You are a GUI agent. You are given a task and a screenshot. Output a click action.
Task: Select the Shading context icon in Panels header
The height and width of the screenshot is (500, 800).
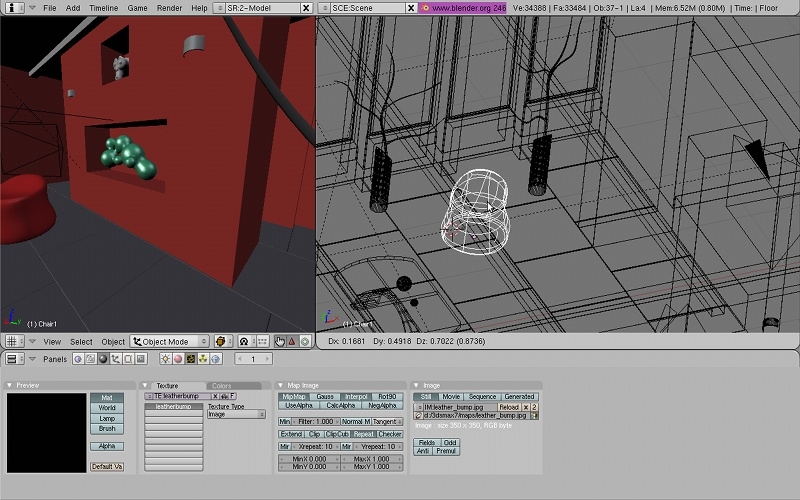(x=103, y=359)
